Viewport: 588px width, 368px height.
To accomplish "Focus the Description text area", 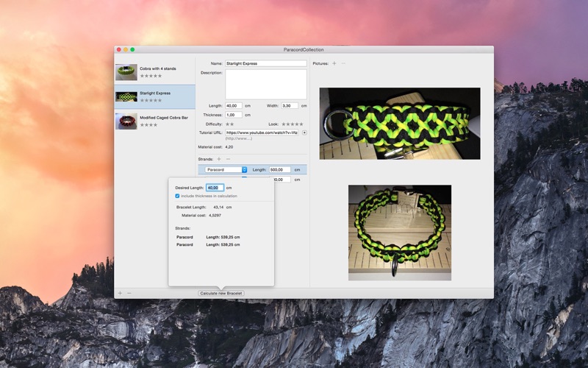I will click(266, 85).
